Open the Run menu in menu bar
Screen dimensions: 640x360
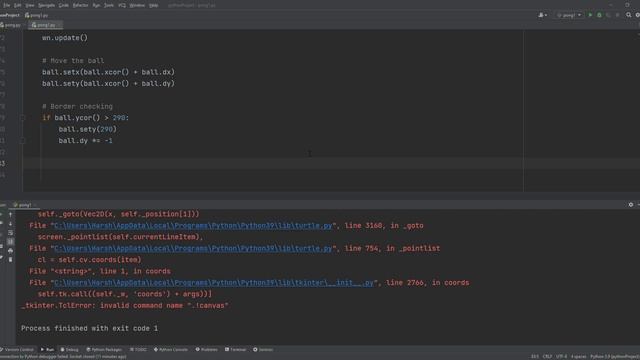click(x=96, y=5)
